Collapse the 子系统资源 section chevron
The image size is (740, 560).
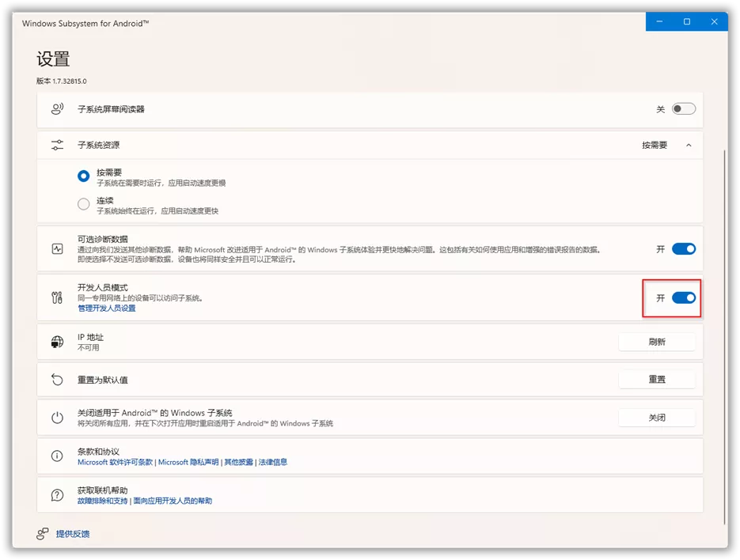689,146
